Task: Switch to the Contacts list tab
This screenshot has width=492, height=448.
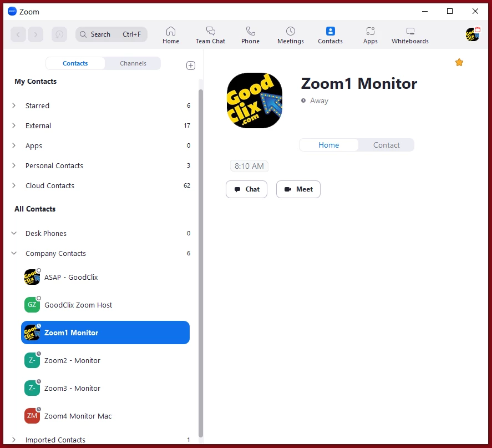Action: [75, 63]
